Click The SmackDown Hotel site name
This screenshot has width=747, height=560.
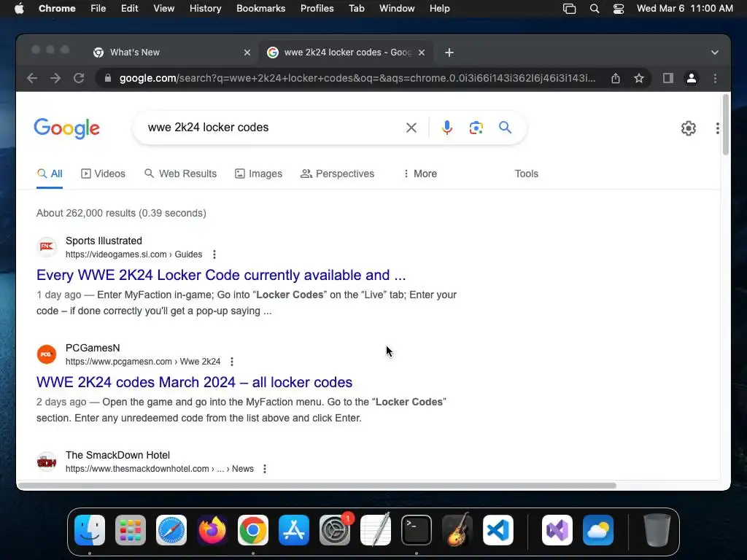pyautogui.click(x=117, y=455)
